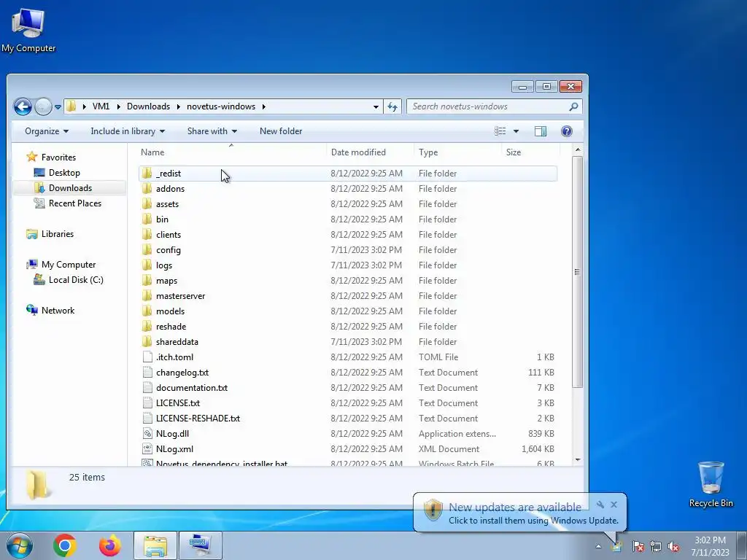The width and height of the screenshot is (747, 560).
Task: Open the Share with menu
Action: 212,131
